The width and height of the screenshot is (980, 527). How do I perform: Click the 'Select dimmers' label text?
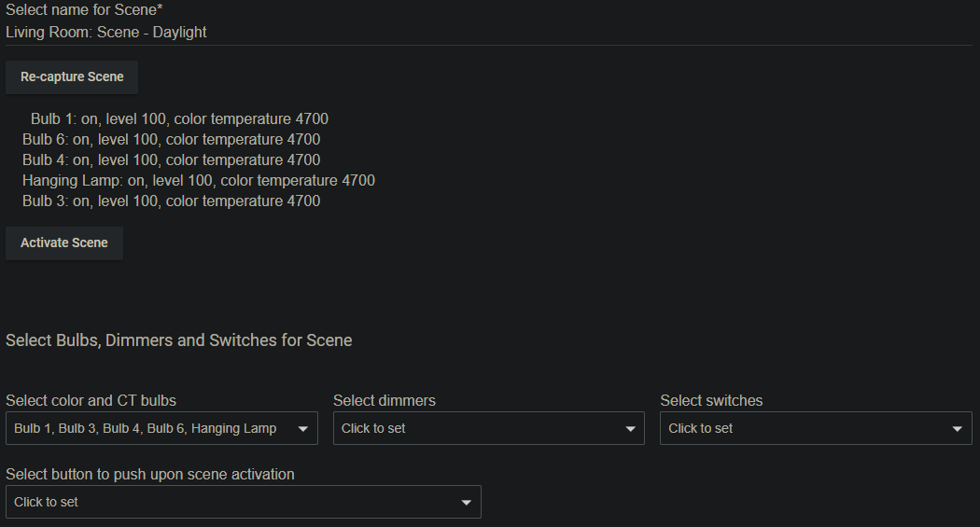[x=385, y=400]
